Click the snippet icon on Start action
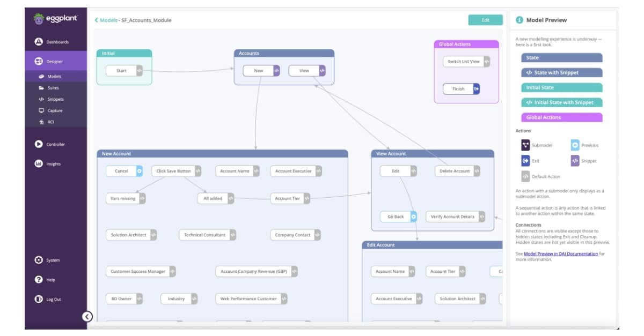Image resolution: width=644 pixels, height=336 pixels. tap(139, 71)
